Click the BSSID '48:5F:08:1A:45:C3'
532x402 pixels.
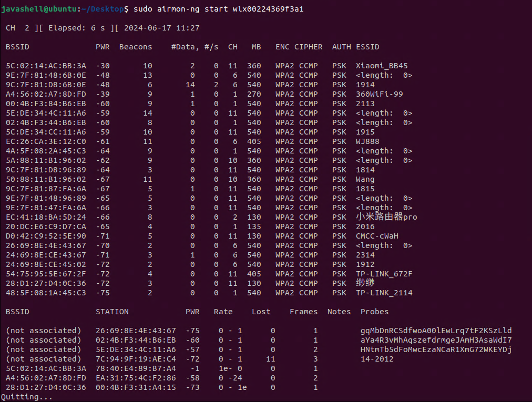coord(46,293)
